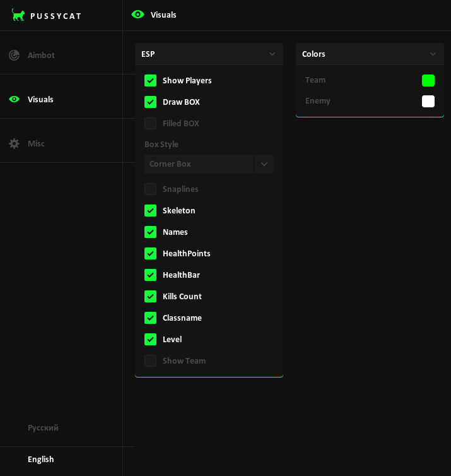Image resolution: width=451 pixels, height=476 pixels.
Task: Disable the Show Players checkbox
Action: tap(150, 80)
